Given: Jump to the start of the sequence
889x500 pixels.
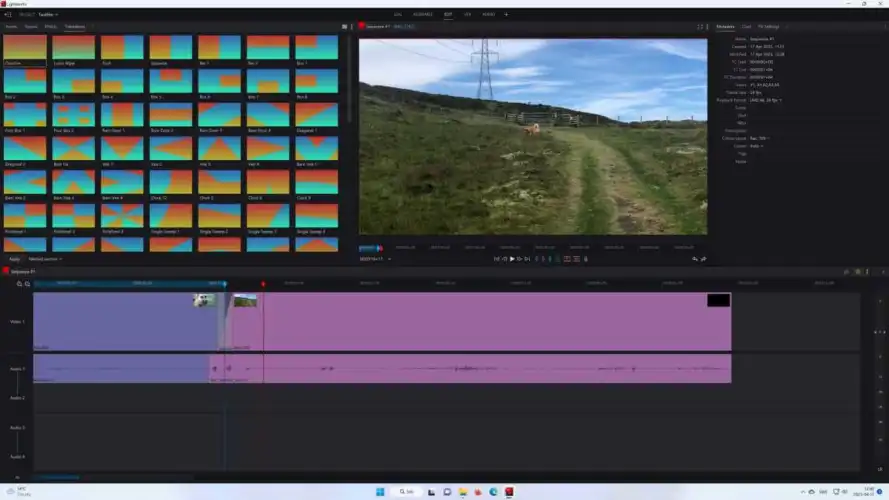Looking at the screenshot, I should (496, 259).
